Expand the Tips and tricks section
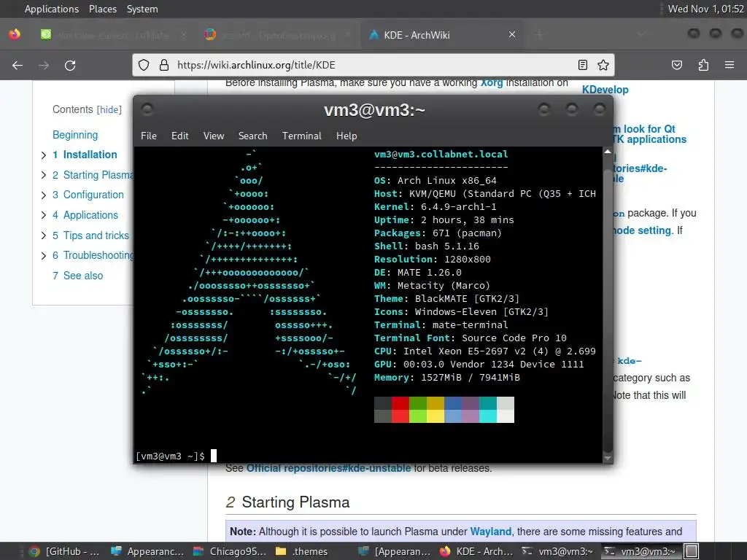The width and height of the screenshot is (747, 560). click(43, 236)
